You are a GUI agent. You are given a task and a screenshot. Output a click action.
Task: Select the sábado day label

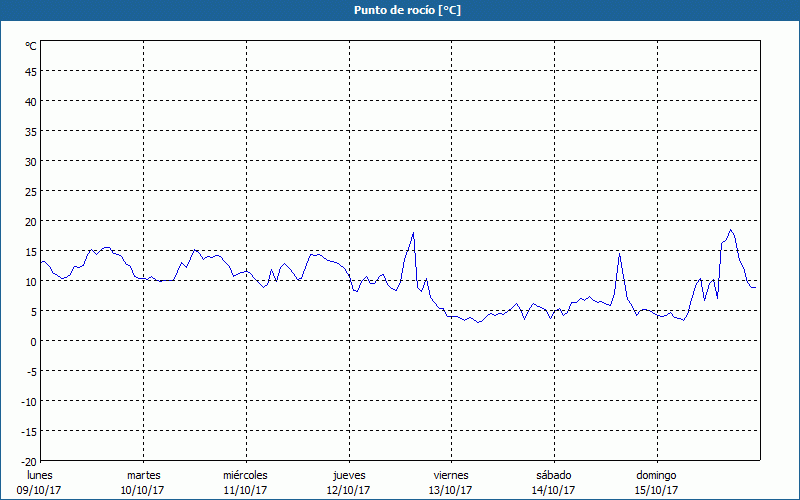coord(553,475)
